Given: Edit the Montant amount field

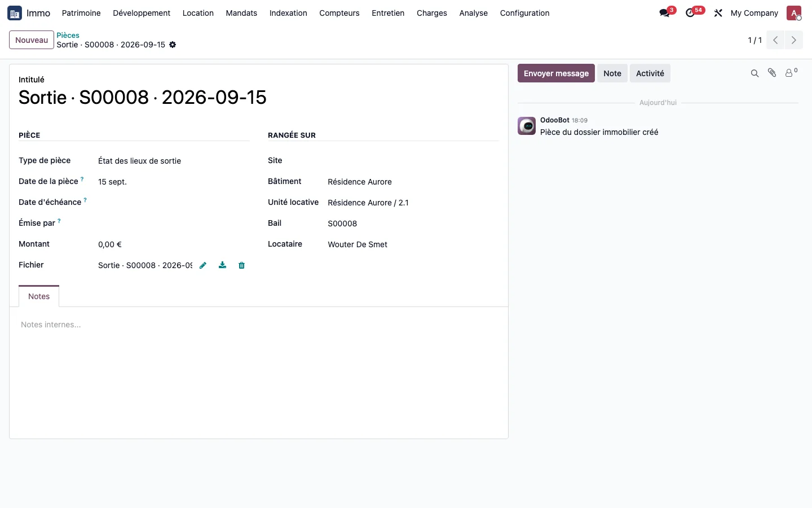Looking at the screenshot, I should 174,244.
